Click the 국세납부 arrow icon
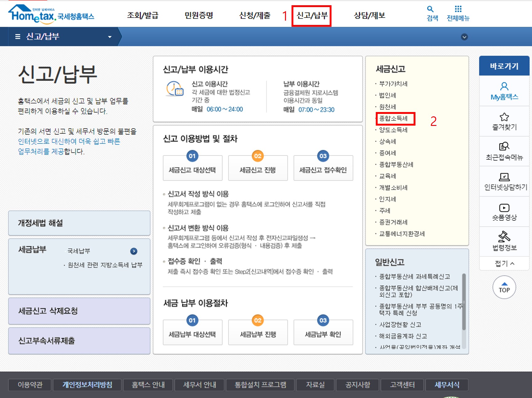This screenshot has width=532, height=398. tap(134, 251)
